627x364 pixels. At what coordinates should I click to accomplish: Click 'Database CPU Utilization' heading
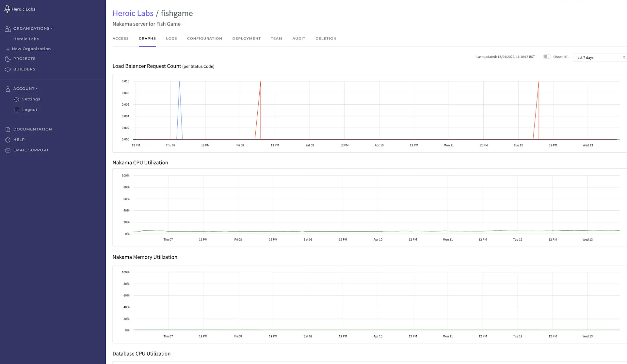(x=141, y=354)
